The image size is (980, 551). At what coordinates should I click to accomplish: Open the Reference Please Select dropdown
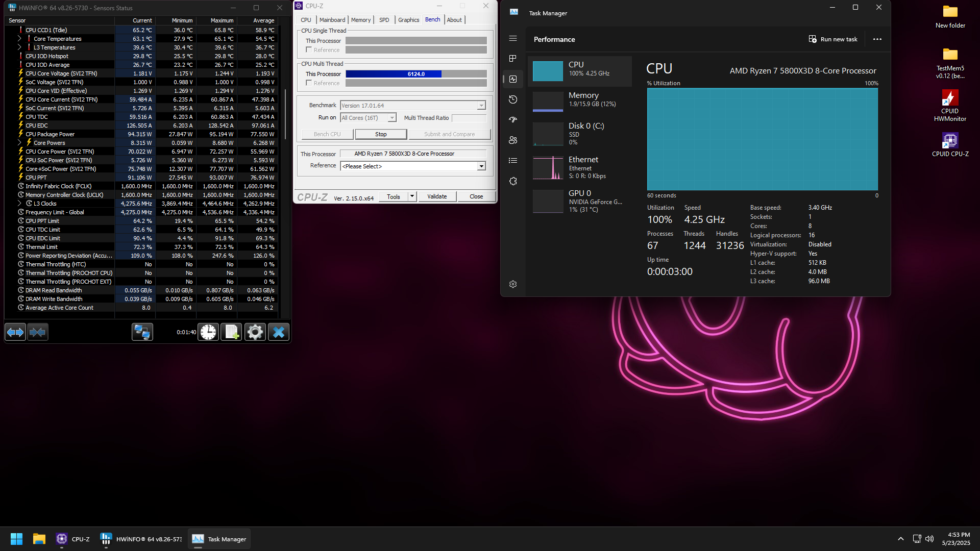[481, 166]
